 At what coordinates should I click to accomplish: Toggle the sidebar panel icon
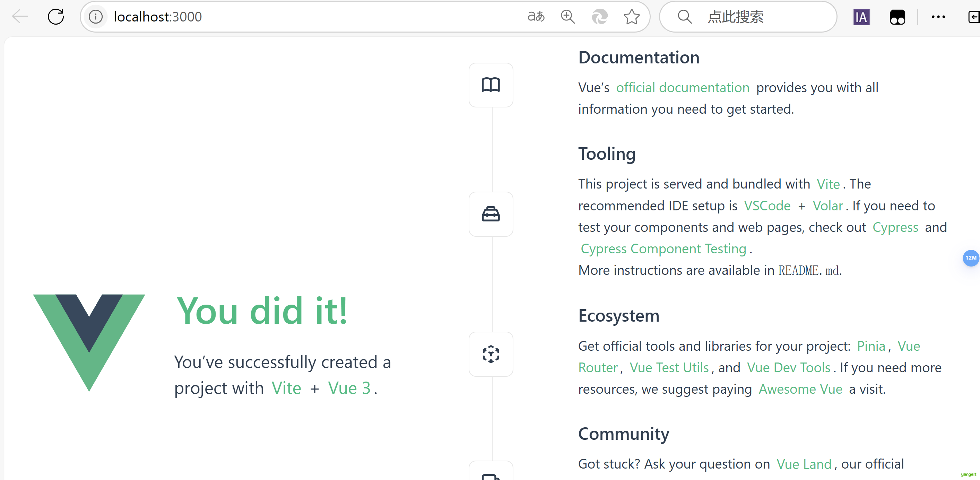pyautogui.click(x=973, y=17)
